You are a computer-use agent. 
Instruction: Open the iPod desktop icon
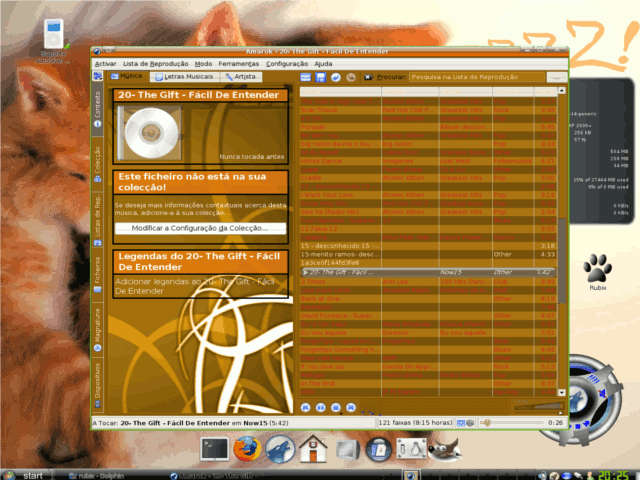click(54, 35)
